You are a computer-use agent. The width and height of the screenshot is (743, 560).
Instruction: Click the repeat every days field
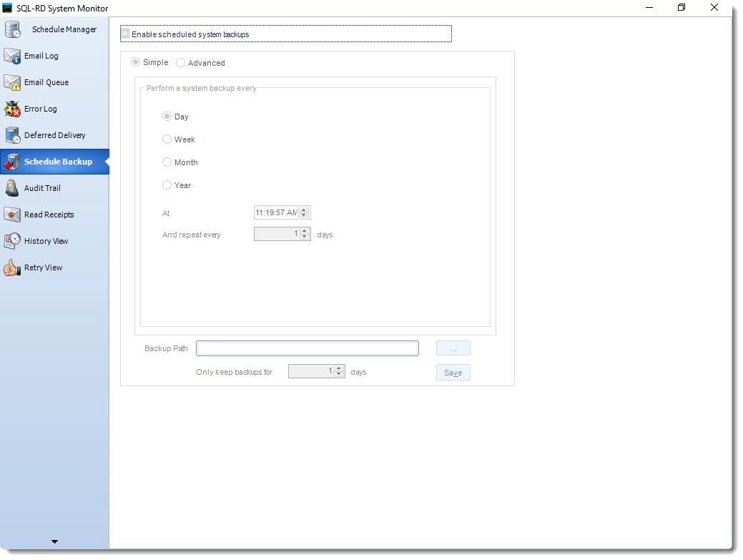point(277,234)
